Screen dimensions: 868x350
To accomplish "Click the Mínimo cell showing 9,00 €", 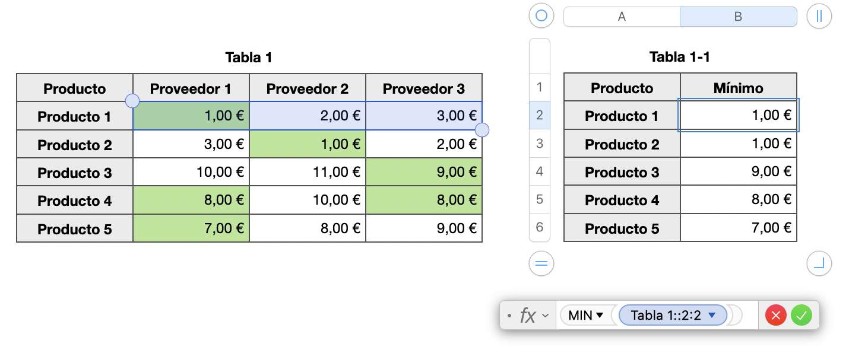I will point(739,172).
